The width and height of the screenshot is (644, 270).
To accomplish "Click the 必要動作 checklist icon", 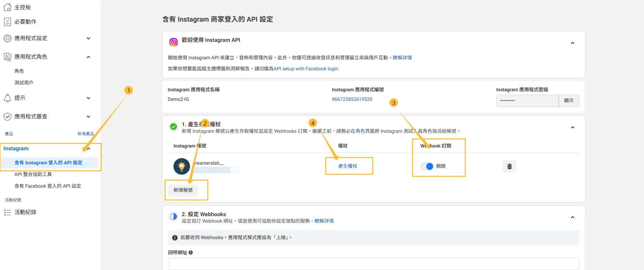I will 7,22.
